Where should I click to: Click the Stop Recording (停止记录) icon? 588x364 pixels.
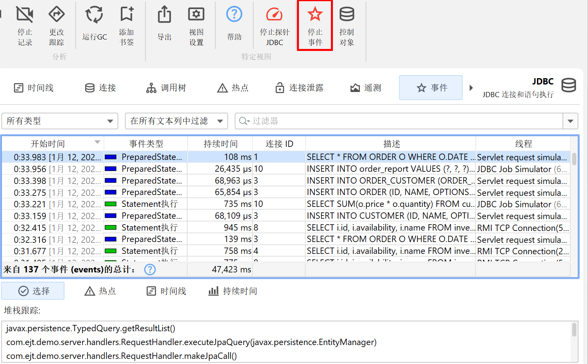(x=24, y=15)
